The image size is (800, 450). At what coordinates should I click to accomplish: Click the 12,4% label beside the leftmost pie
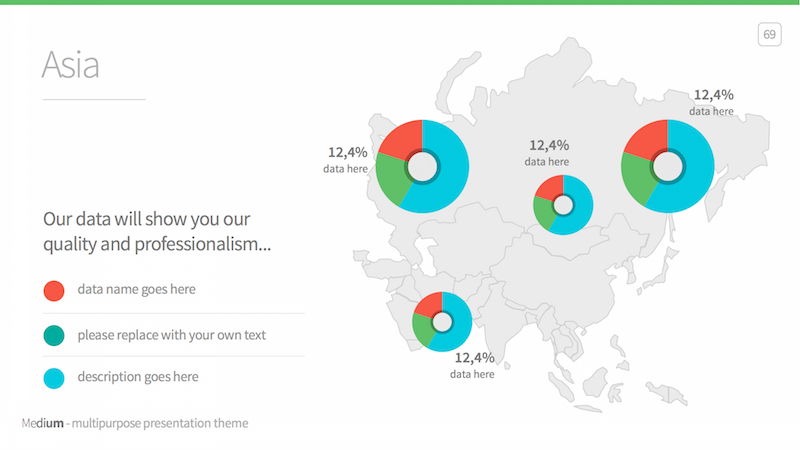347,153
